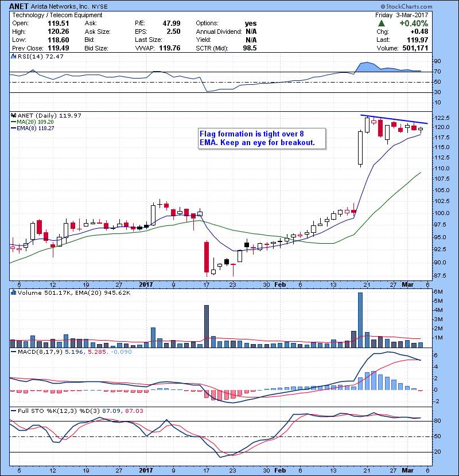Image resolution: width=459 pixels, height=476 pixels.
Task: Click the 80 stochastic axis label
Action: pyautogui.click(x=437, y=421)
